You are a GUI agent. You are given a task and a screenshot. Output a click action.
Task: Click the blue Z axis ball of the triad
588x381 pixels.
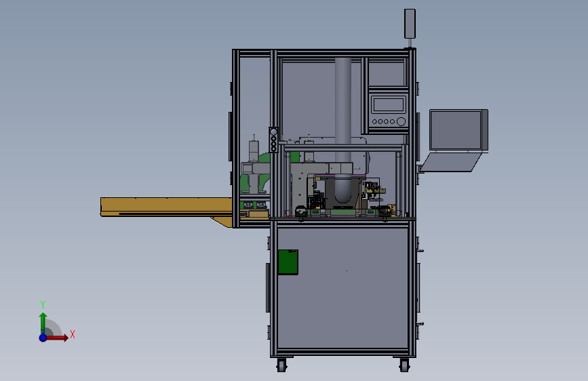click(x=43, y=338)
